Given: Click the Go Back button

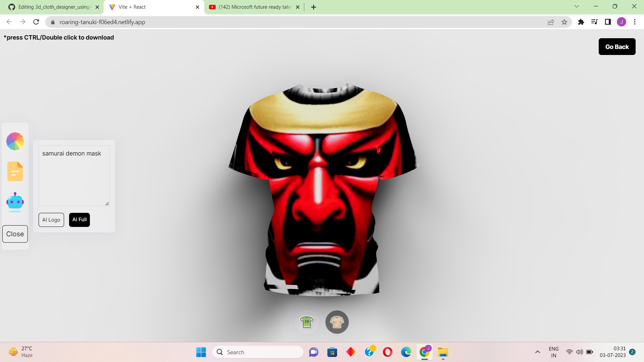Looking at the screenshot, I should (617, 46).
